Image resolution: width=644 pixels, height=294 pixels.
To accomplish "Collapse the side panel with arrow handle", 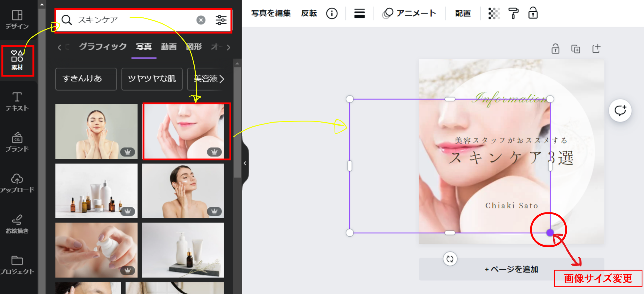I will click(x=245, y=163).
